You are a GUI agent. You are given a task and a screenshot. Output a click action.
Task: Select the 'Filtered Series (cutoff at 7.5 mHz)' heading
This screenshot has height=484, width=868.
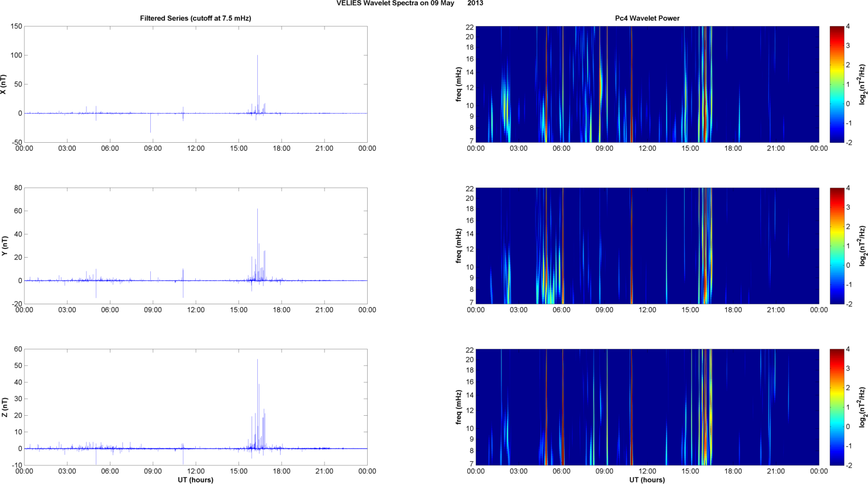pyautogui.click(x=195, y=18)
